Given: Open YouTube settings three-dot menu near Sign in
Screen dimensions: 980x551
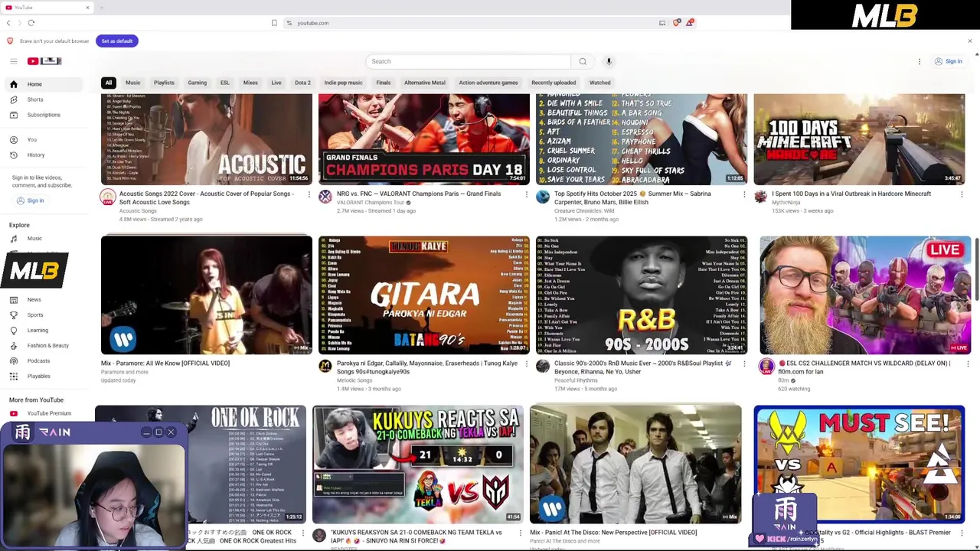Looking at the screenshot, I should click(920, 61).
